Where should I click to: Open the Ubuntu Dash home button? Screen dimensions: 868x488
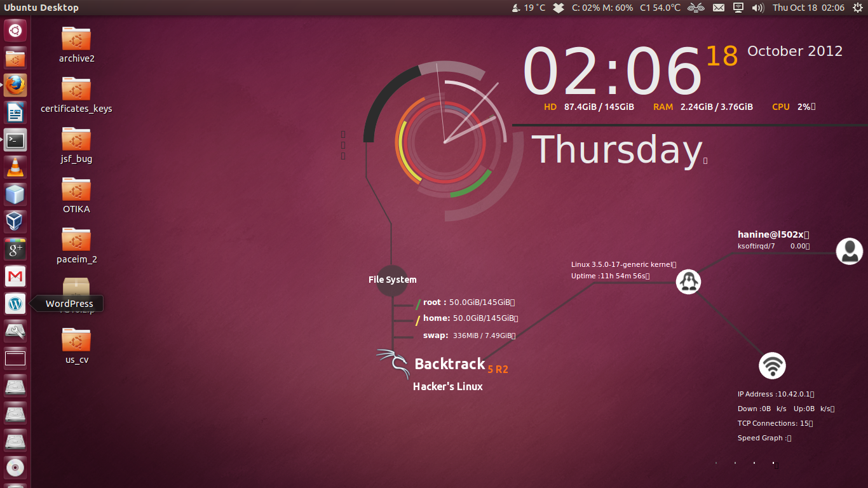point(15,30)
